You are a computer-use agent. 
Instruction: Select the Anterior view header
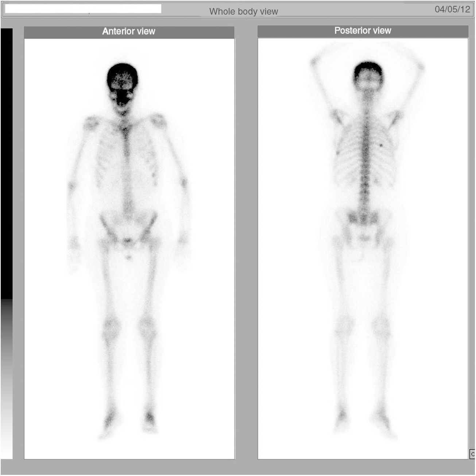tap(129, 32)
